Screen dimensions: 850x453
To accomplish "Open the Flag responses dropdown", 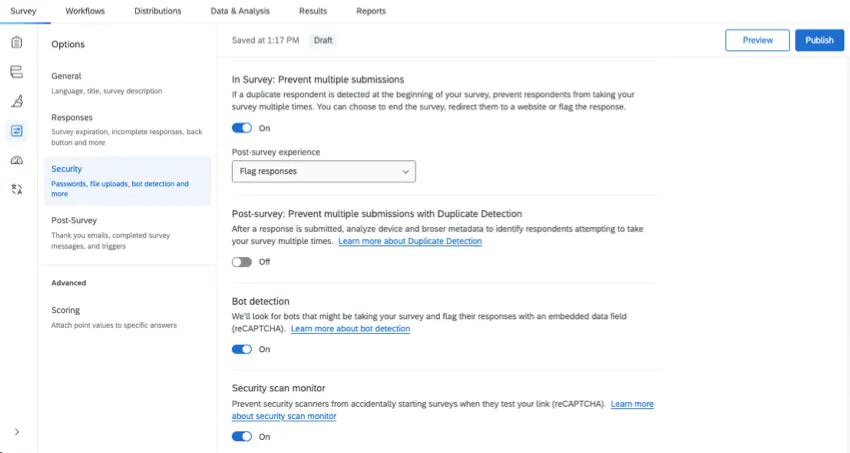I will [323, 171].
